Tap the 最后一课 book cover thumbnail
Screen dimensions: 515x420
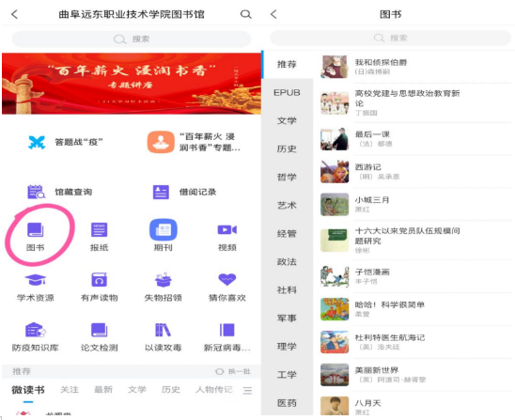[x=335, y=139]
